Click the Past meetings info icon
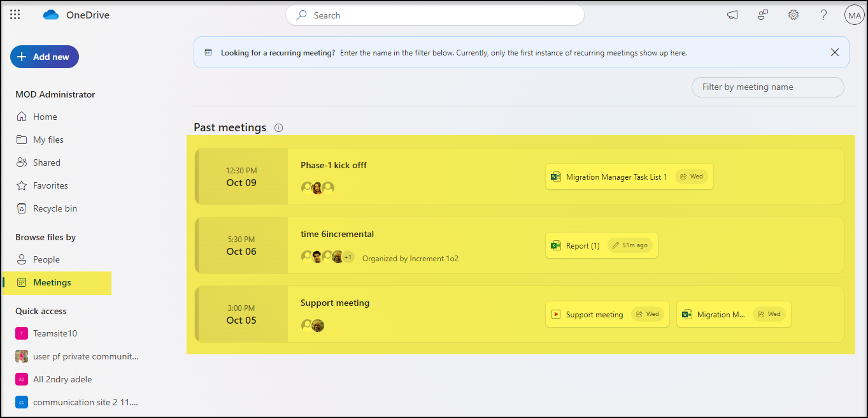The width and height of the screenshot is (868, 418). tap(278, 127)
